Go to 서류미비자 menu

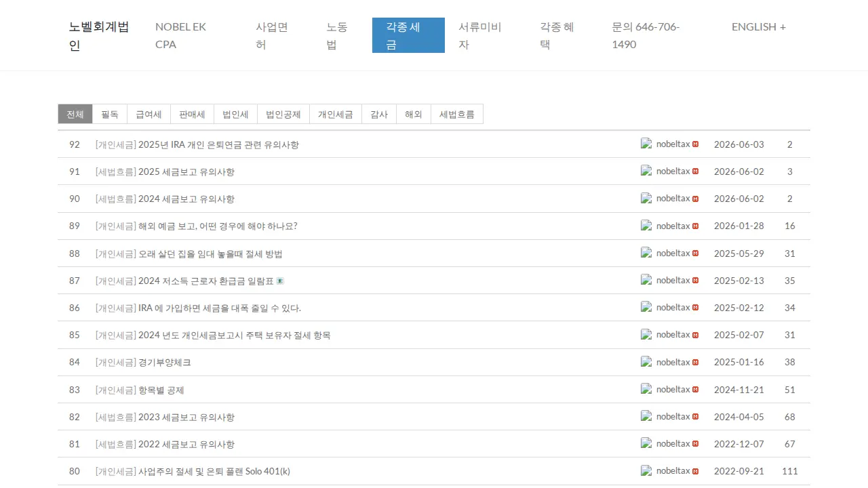(486, 35)
